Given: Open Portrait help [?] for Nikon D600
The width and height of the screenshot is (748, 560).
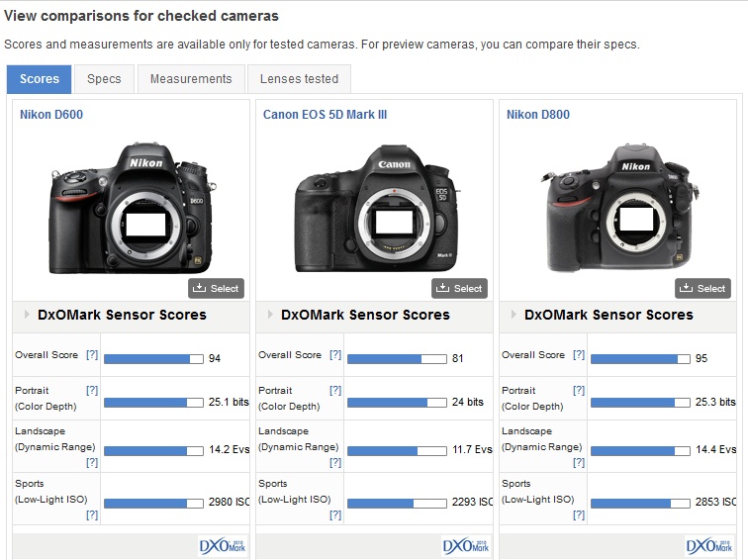Looking at the screenshot, I should click(x=92, y=390).
